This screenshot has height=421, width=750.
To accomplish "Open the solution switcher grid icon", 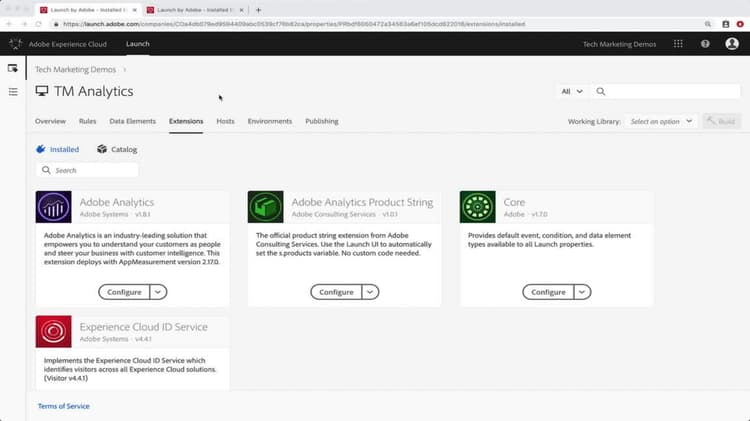I will click(678, 44).
